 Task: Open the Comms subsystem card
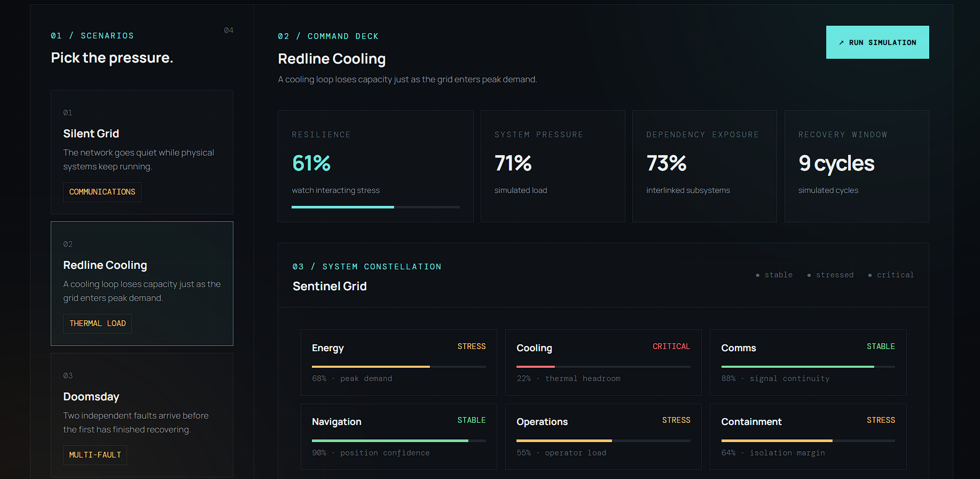tap(808, 362)
